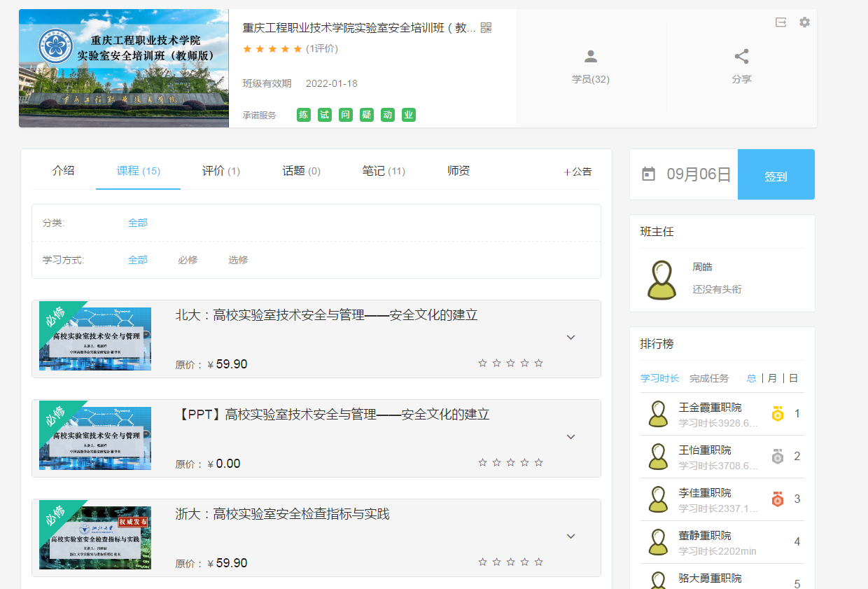Expand the 浙大 安全检查指标与实践 course
Viewport: 868px width, 589px height.
[x=570, y=536]
